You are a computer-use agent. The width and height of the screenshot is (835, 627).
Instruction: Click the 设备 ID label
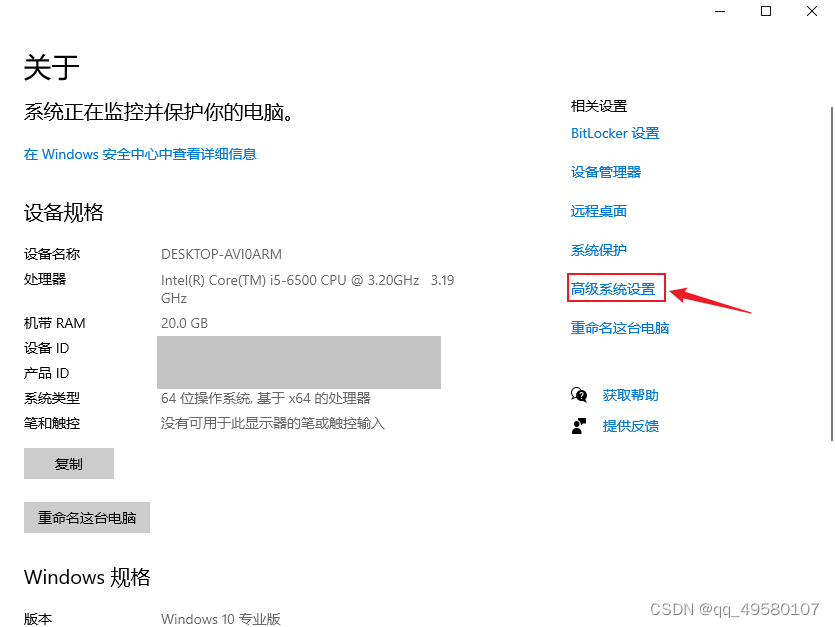pos(46,348)
